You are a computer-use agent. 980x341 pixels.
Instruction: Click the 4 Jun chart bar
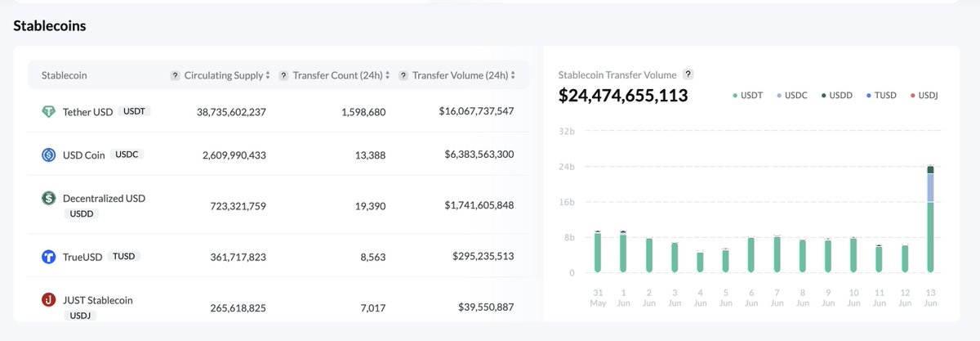[x=700, y=262]
